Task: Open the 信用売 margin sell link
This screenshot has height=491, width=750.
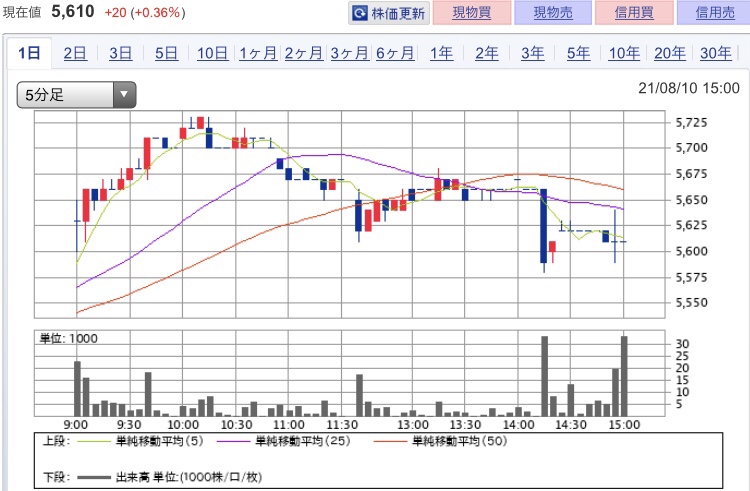Action: click(x=714, y=12)
